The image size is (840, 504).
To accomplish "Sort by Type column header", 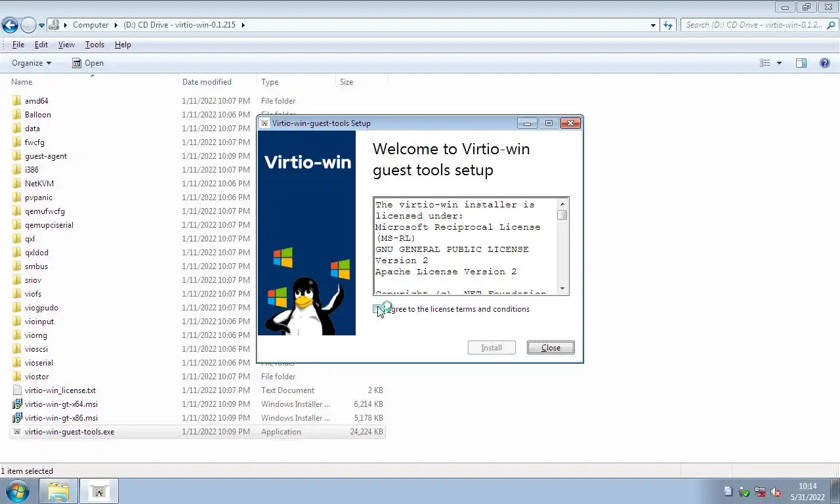I will [x=297, y=82].
